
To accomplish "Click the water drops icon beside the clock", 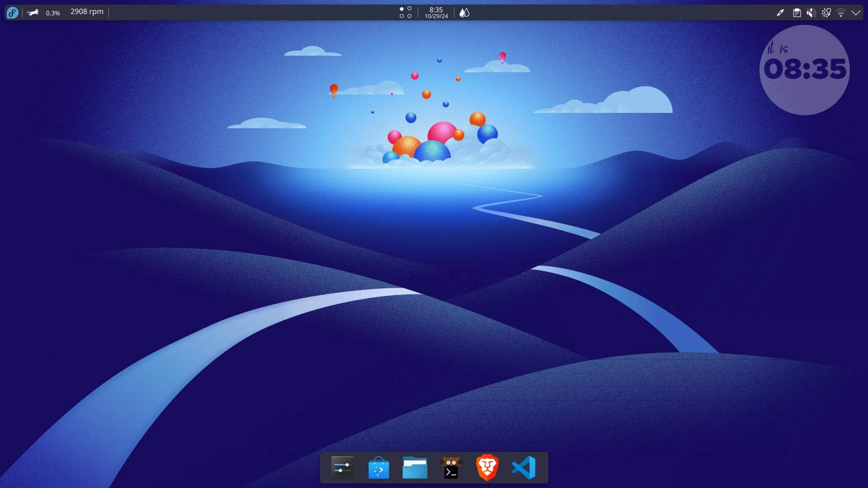I will (x=464, y=13).
